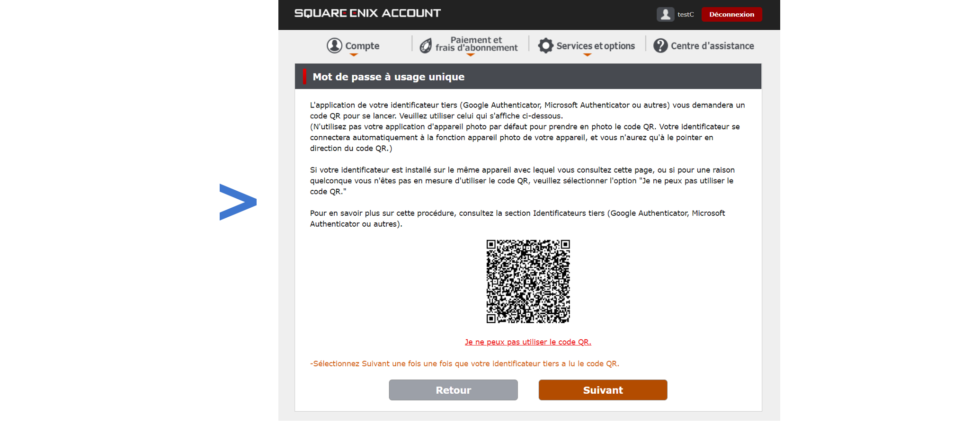Click the QR code image

click(528, 281)
